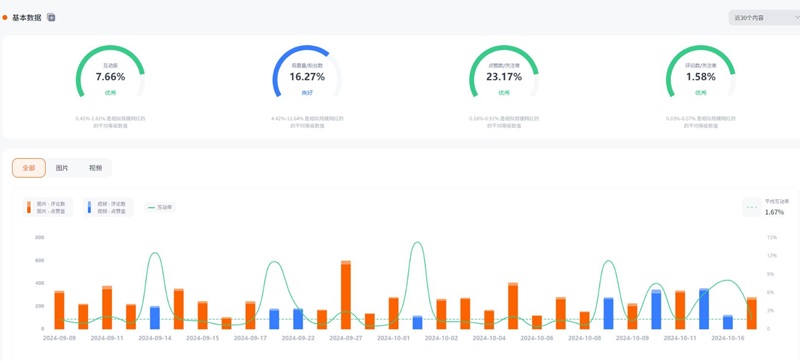This screenshot has height=361, width=800.
Task: Select the 互动率 7.66% gauge
Action: click(x=110, y=71)
